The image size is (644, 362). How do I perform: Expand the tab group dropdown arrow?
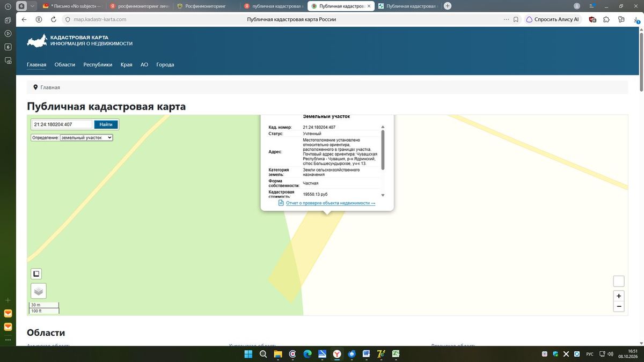point(33,6)
